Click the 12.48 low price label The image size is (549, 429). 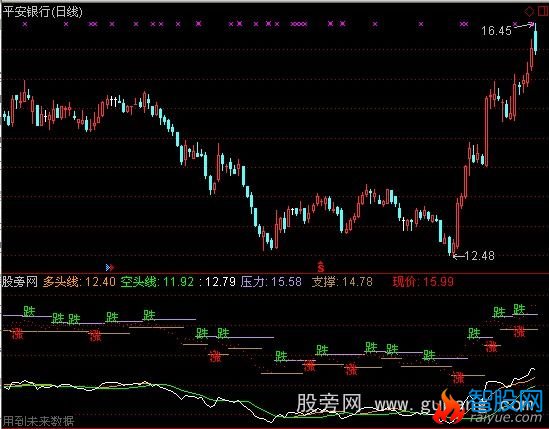[479, 256]
